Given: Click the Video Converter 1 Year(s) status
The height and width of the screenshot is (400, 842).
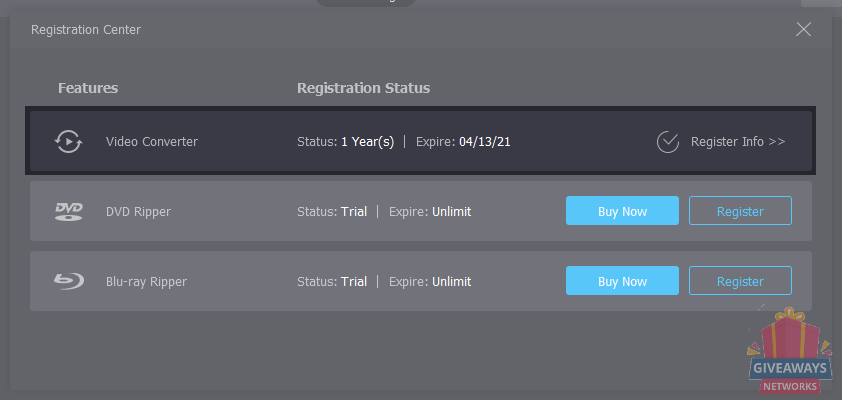Looking at the screenshot, I should tap(367, 142).
